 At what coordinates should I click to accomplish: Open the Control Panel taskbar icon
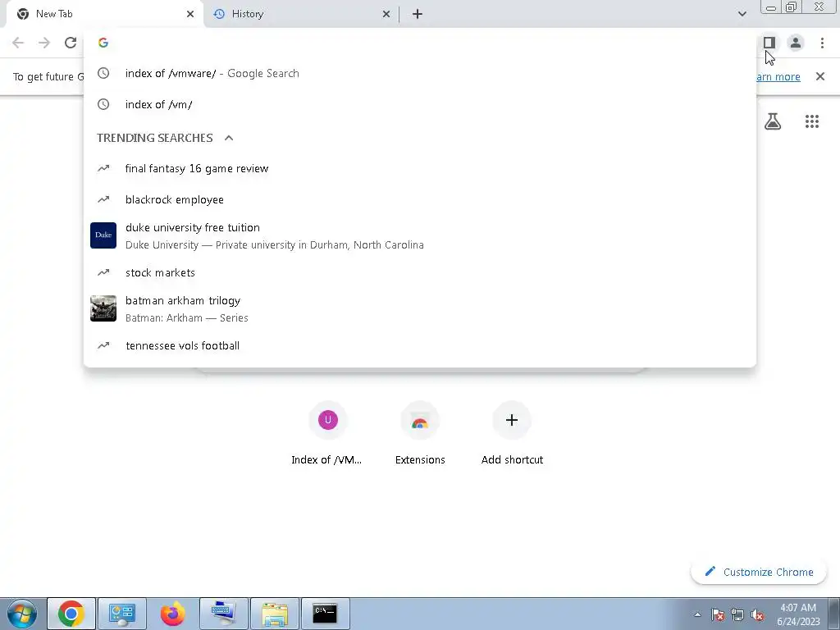pos(121,614)
